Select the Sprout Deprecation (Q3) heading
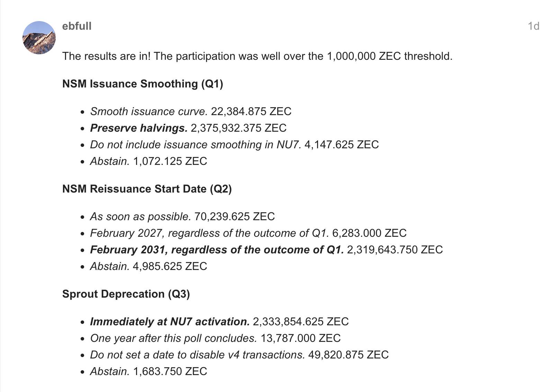The height and width of the screenshot is (392, 560). click(x=126, y=294)
